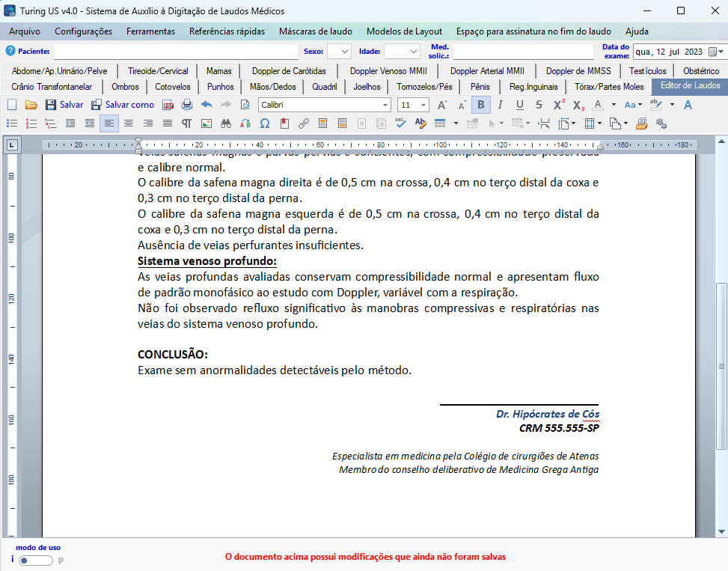Toggle the 'modo de uso' switch
728x571 pixels.
[36, 560]
